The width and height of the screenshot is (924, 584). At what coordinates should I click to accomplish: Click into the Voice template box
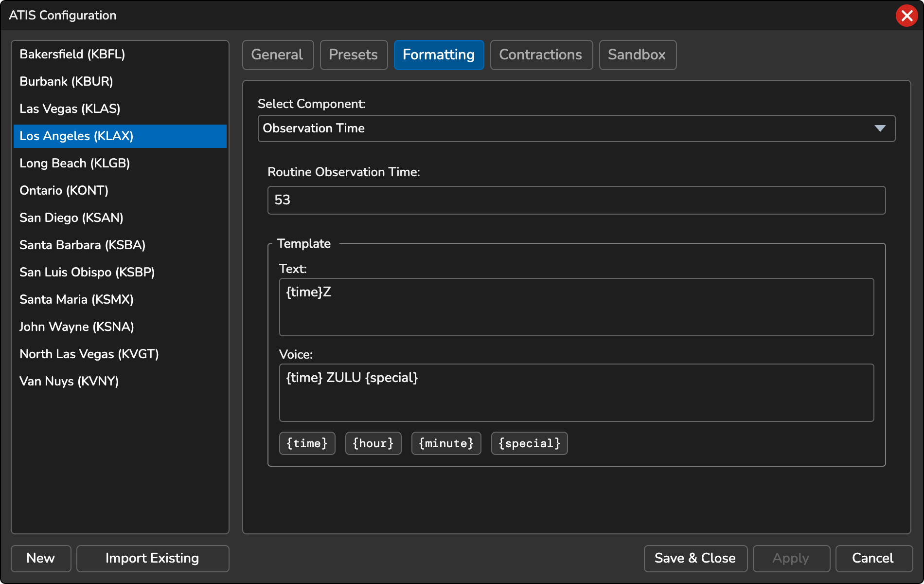(576, 393)
